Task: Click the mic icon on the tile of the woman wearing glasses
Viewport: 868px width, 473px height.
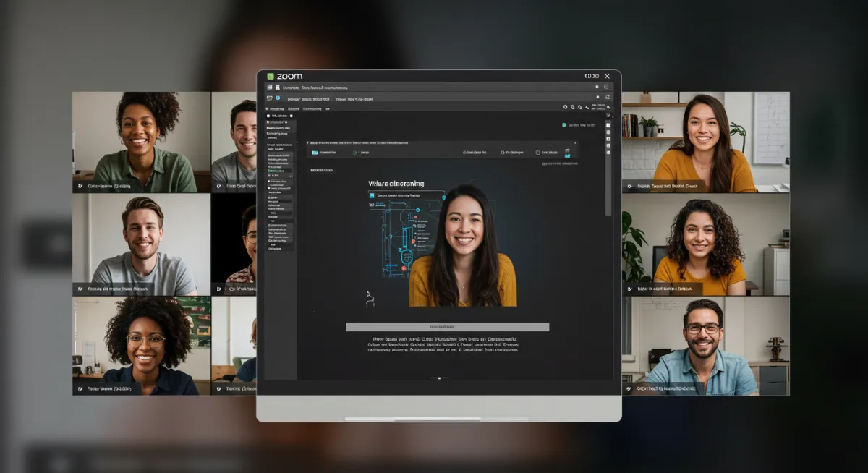Action: tap(80, 389)
